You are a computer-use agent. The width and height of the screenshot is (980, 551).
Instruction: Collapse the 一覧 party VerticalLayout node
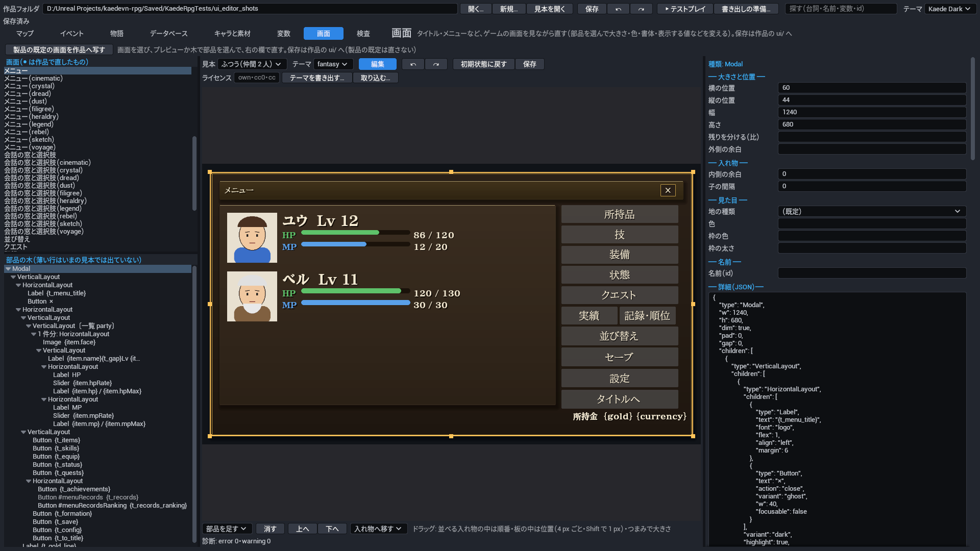[29, 326]
